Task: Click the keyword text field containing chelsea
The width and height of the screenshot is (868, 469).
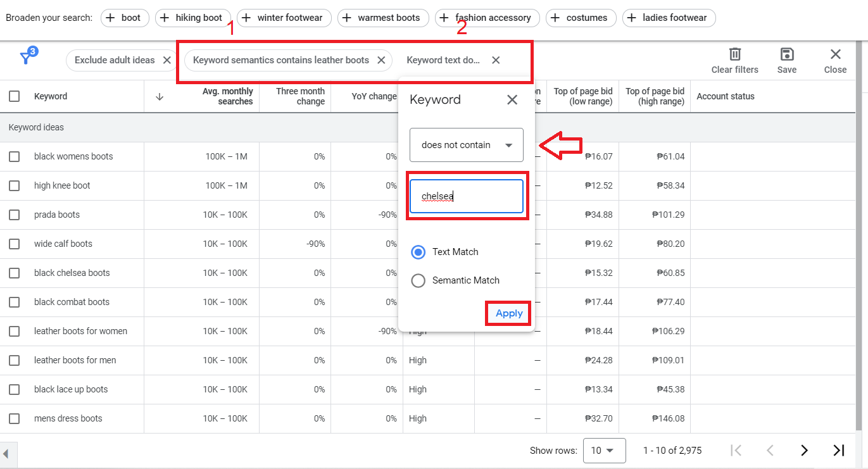Action: (467, 196)
